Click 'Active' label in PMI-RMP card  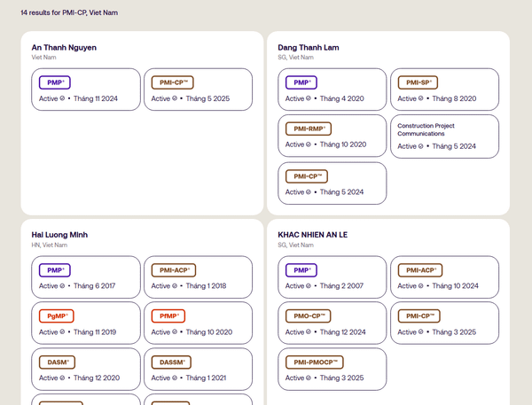(294, 144)
